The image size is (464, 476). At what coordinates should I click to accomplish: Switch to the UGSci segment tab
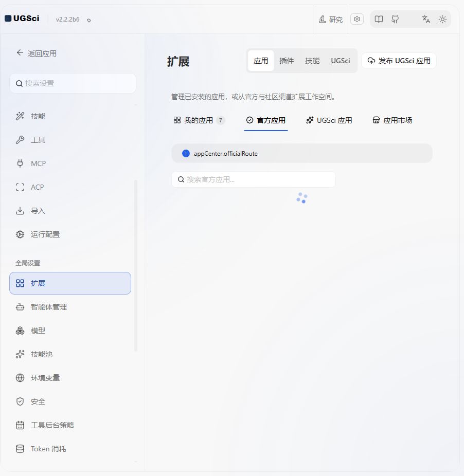(x=341, y=61)
